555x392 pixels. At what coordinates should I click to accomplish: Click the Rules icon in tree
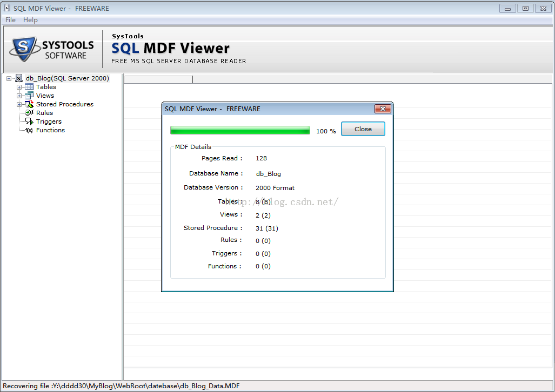point(29,113)
